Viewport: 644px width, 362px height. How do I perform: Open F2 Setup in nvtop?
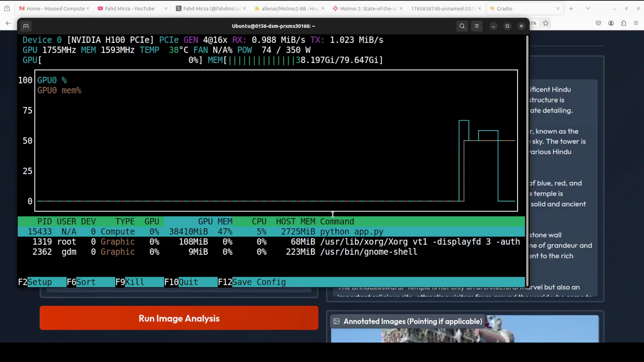(39, 282)
